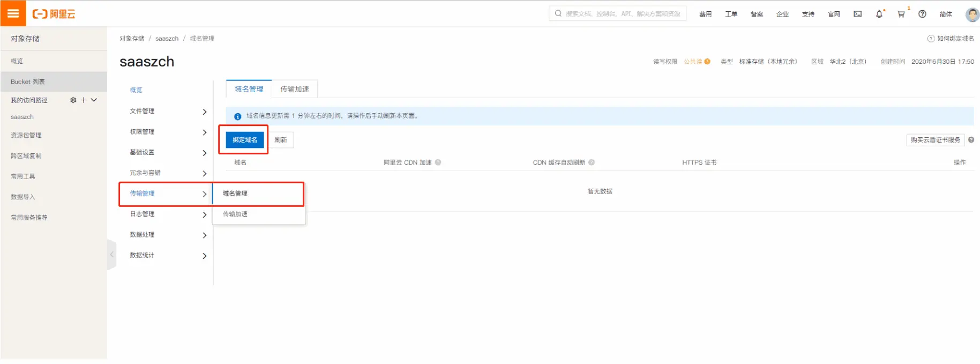Screen dimensions: 980x364
Task: Open the shopping cart
Action: 901,14
